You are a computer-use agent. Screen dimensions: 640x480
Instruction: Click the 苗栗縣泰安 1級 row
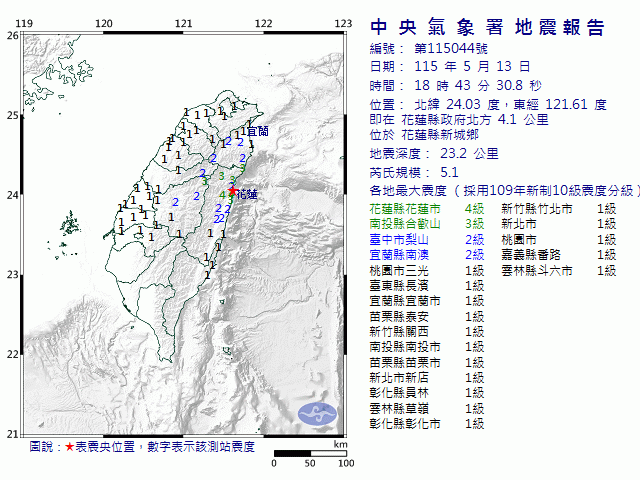point(427,317)
